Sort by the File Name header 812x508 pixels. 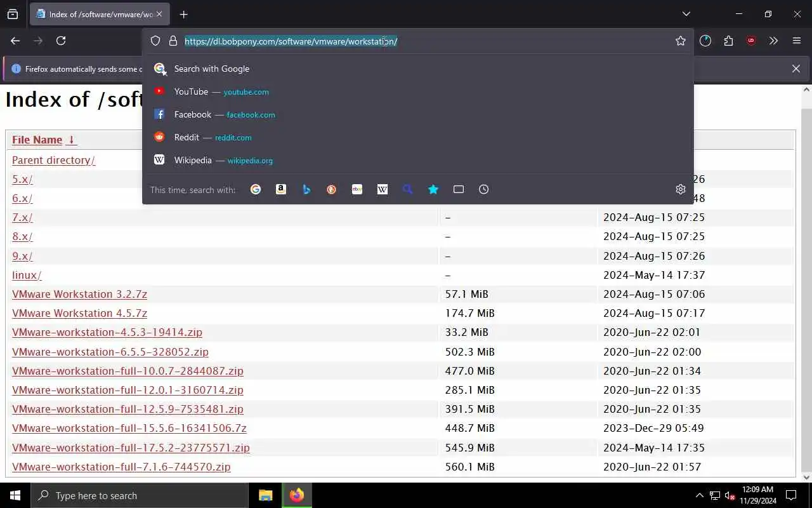pos(37,140)
